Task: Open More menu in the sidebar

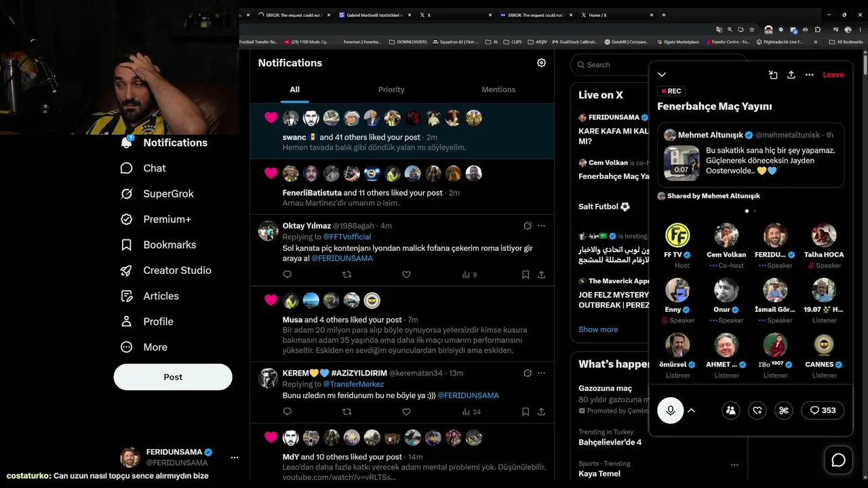Action: tap(143, 347)
